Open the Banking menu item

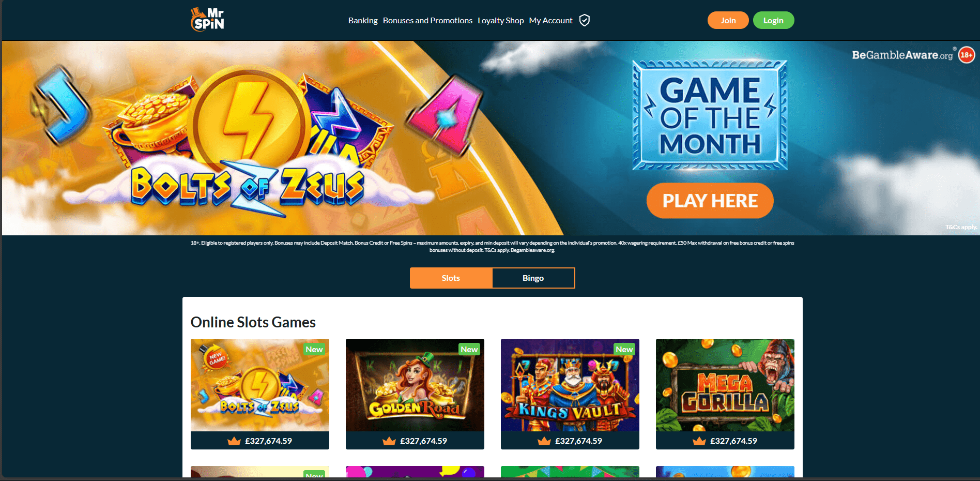click(363, 20)
